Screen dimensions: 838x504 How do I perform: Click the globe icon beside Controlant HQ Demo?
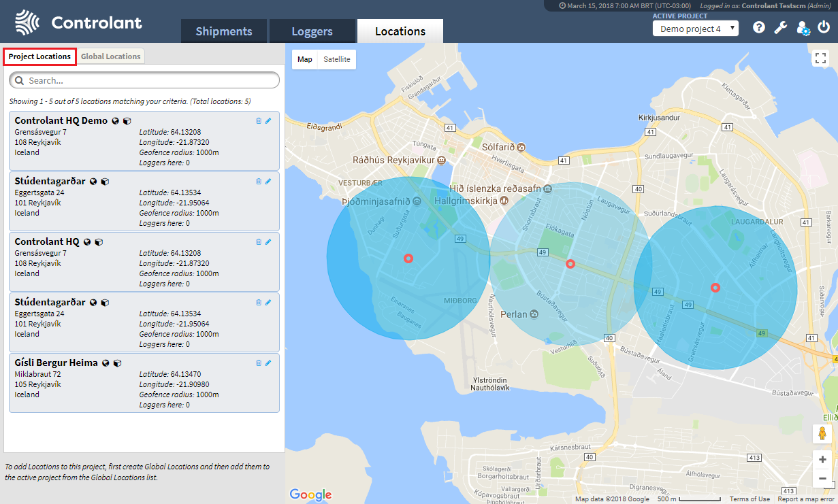point(115,121)
